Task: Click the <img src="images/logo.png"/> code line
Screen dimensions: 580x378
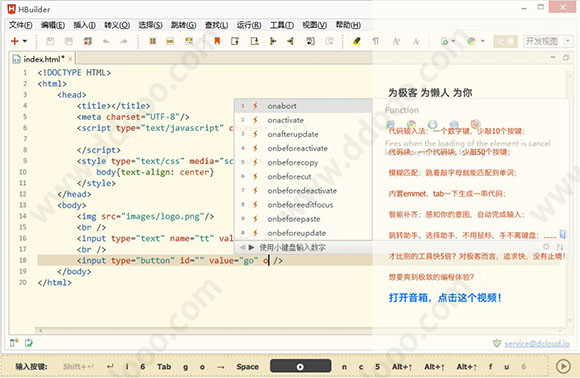Action: pyautogui.click(x=145, y=216)
